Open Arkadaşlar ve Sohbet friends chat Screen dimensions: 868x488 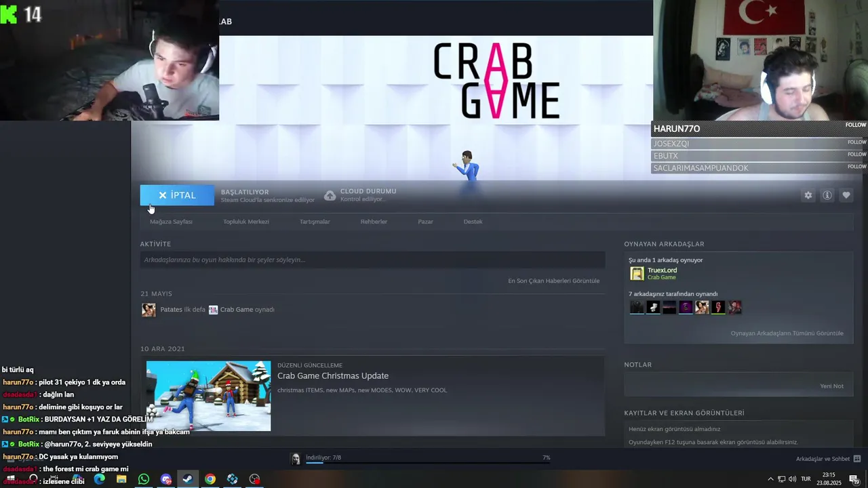(x=828, y=459)
